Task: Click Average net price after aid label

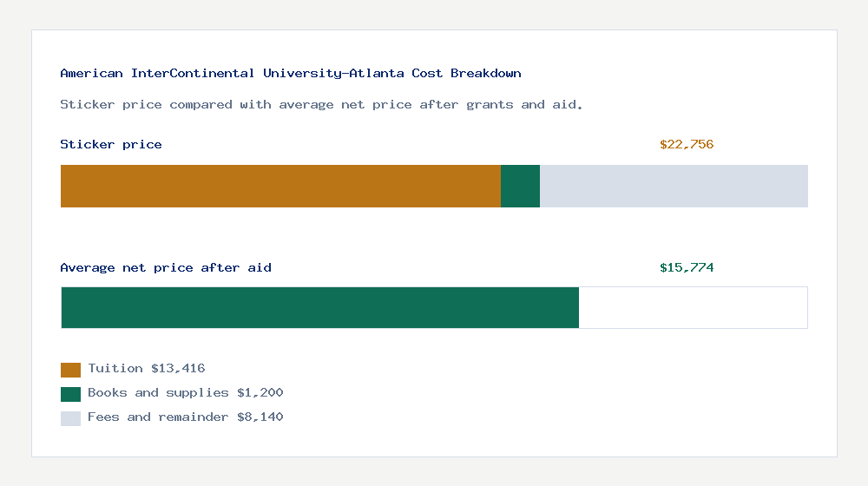Action: click(166, 268)
